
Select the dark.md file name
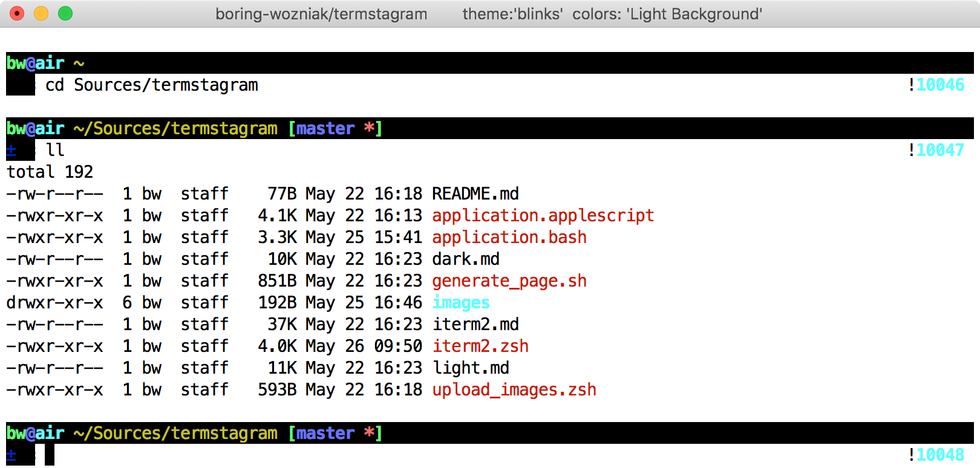coord(465,259)
